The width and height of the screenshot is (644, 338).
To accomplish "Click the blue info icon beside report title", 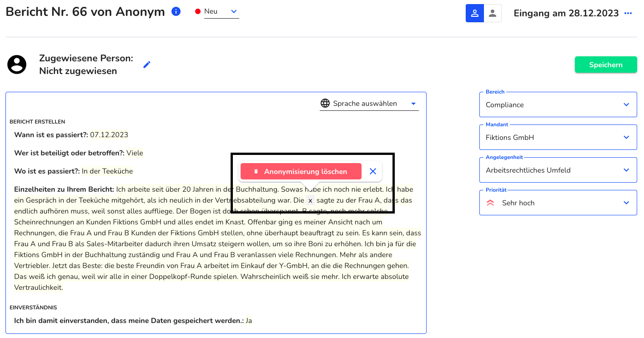I will click(176, 11).
